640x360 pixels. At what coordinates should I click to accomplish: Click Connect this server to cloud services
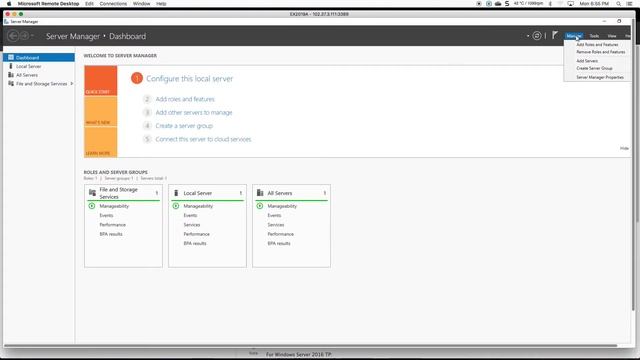(x=203, y=139)
